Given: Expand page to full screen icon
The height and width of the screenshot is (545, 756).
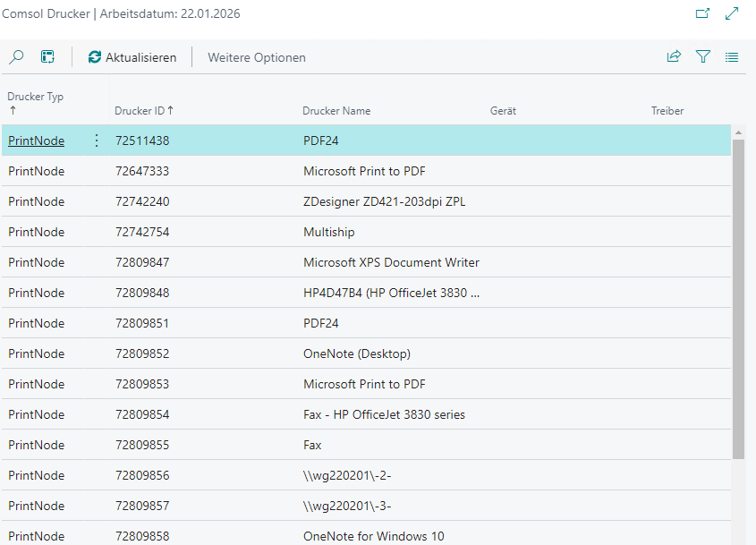Looking at the screenshot, I should coord(732,13).
